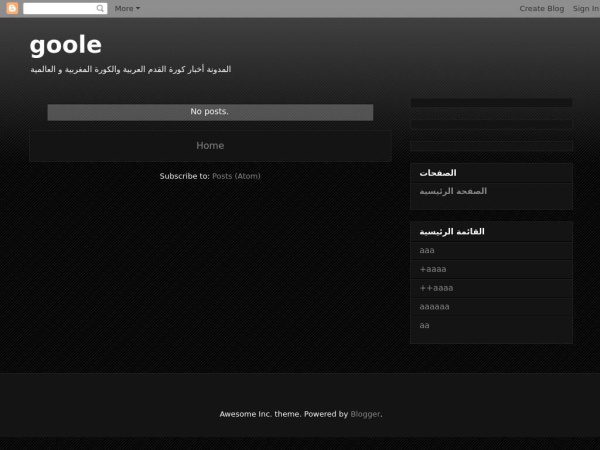Click the search magnifier icon
Screen dimensions: 600x450
pyautogui.click(x=100, y=8)
